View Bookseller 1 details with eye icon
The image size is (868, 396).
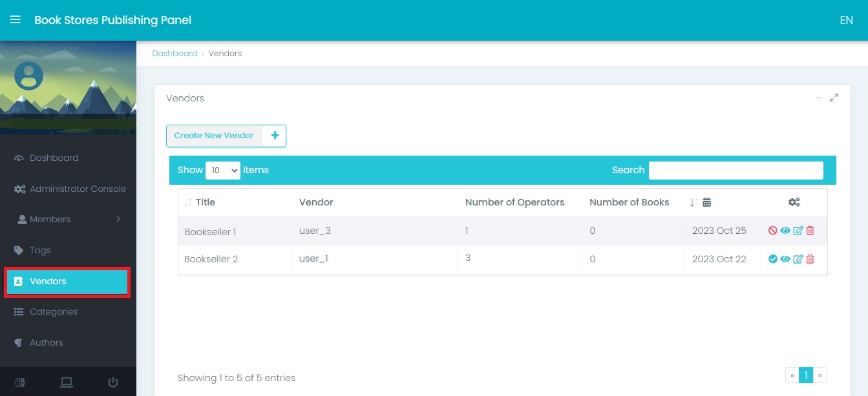click(785, 231)
